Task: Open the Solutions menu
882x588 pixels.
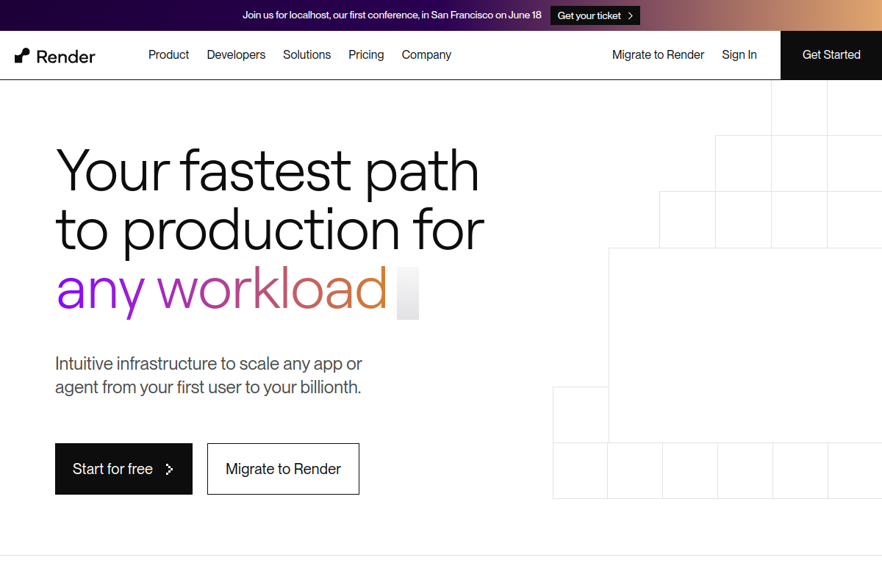Action: [306, 54]
